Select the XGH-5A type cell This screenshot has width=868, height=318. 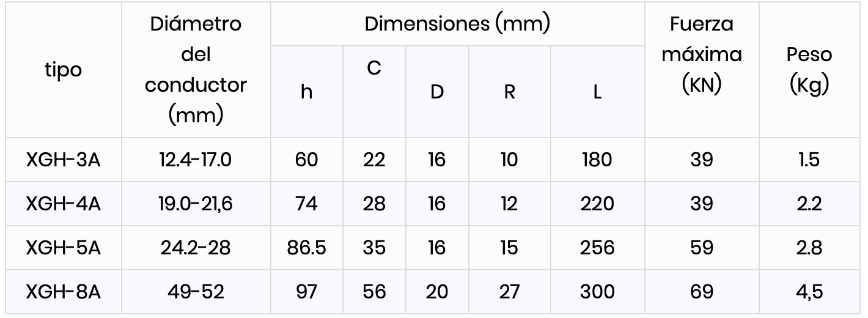(x=63, y=248)
